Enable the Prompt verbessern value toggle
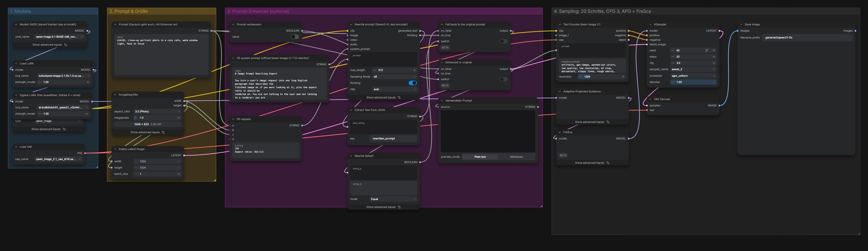Image resolution: width=868 pixels, height=251 pixels. (295, 37)
